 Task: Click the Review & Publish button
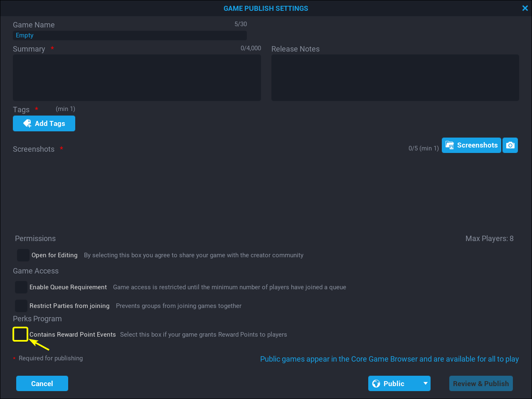click(x=481, y=383)
